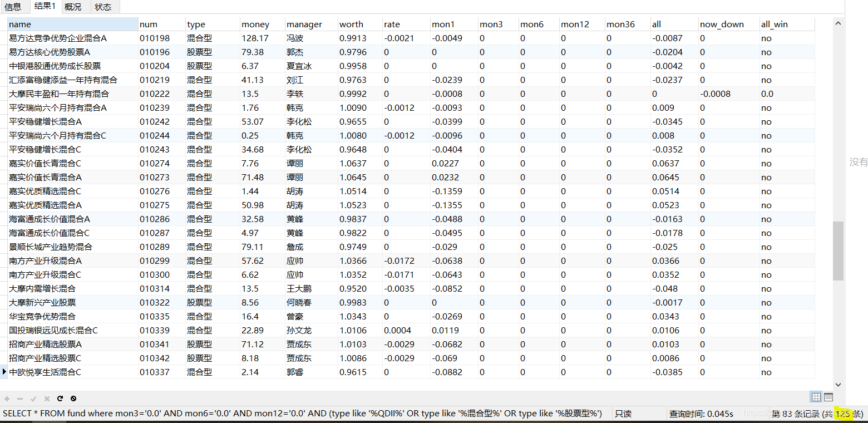Click the mon12 column header

[x=582, y=24]
